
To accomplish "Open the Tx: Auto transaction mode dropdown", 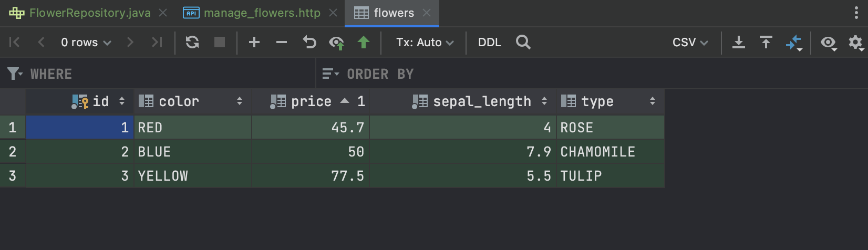I will 425,43.
